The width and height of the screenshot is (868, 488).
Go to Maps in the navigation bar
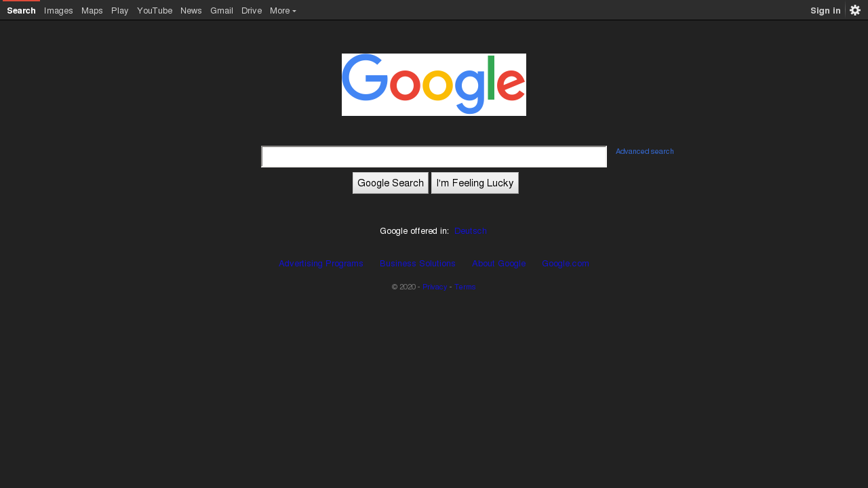click(x=92, y=10)
